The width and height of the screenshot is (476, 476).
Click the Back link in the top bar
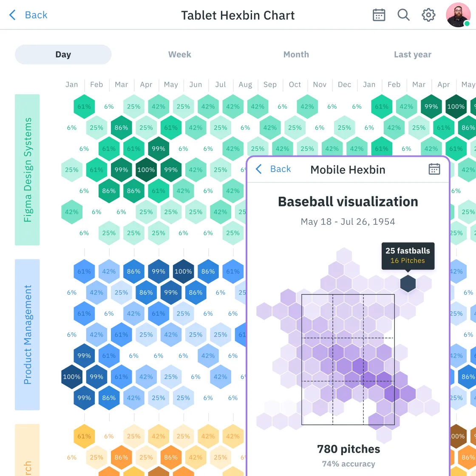(x=36, y=15)
